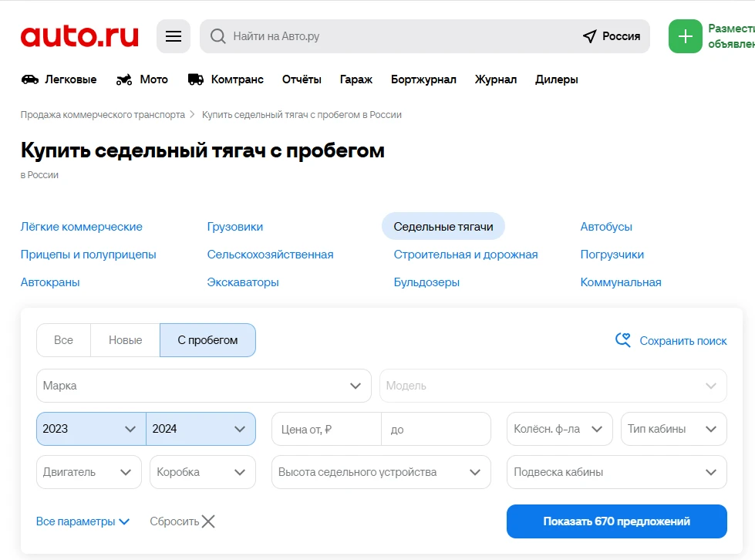Select the Все listings toggle
The width and height of the screenshot is (755, 560).
(x=63, y=340)
